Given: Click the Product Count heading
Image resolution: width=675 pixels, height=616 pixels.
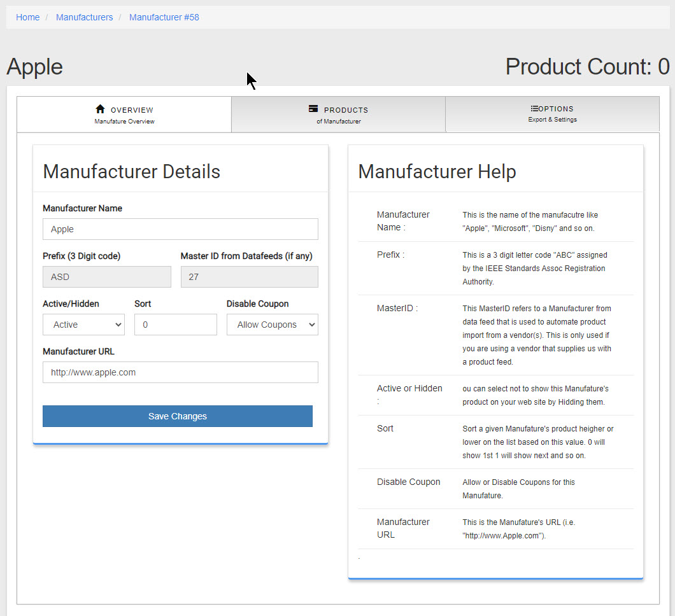Looking at the screenshot, I should point(586,67).
